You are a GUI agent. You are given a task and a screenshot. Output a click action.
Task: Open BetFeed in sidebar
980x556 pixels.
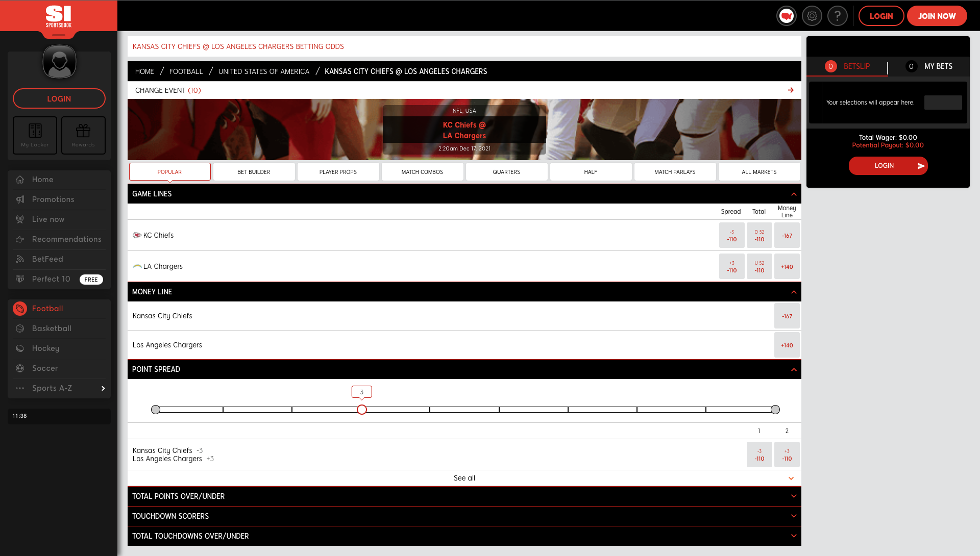pyautogui.click(x=59, y=259)
